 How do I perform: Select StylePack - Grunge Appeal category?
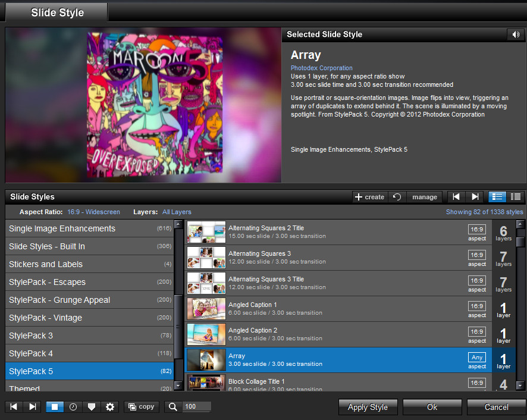90,300
